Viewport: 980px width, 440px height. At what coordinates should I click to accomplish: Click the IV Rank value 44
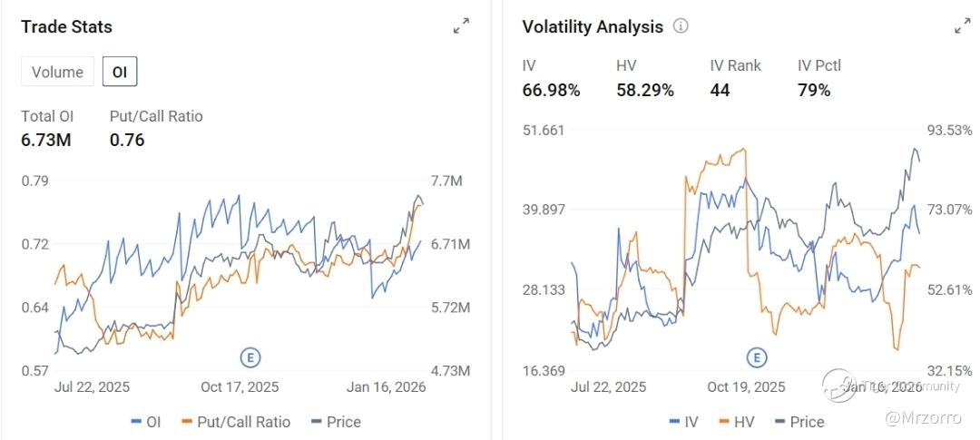tap(720, 90)
